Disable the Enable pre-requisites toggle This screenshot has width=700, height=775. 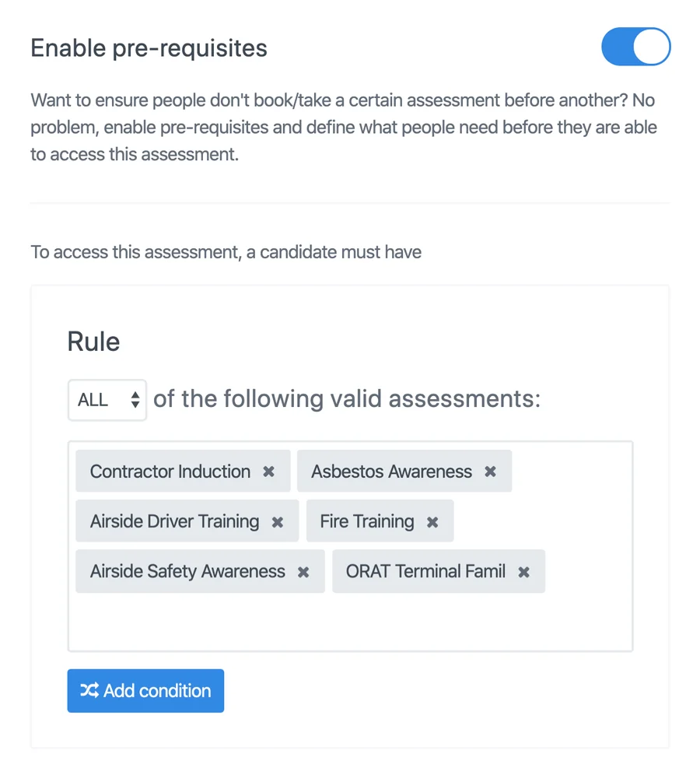635,47
